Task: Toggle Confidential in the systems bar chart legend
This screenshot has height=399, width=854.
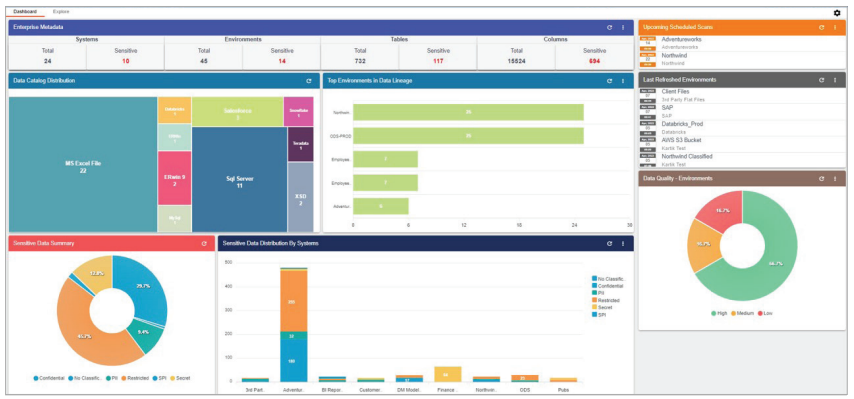Action: click(x=607, y=286)
